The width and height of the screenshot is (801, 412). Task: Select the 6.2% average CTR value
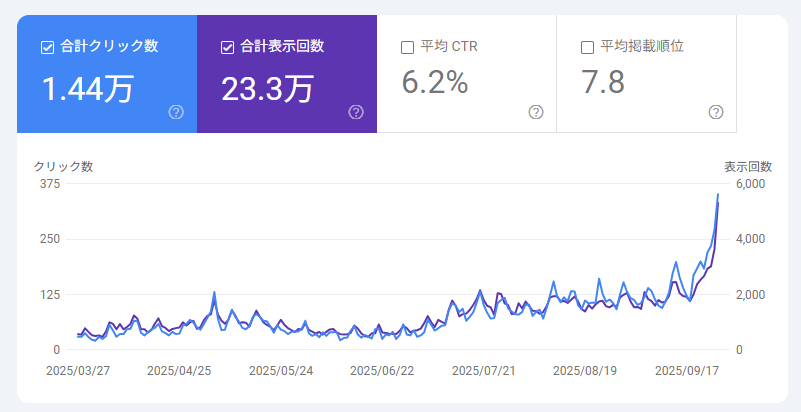pyautogui.click(x=435, y=82)
